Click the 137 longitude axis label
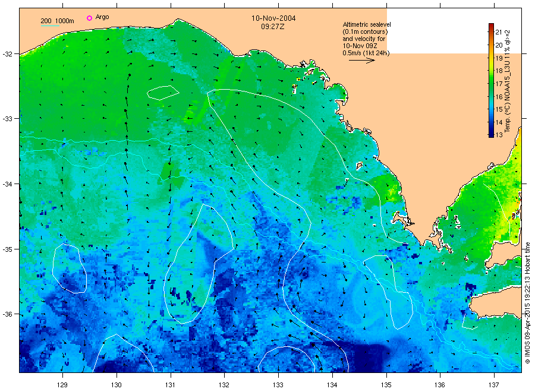The image size is (535, 392). pyautogui.click(x=494, y=385)
